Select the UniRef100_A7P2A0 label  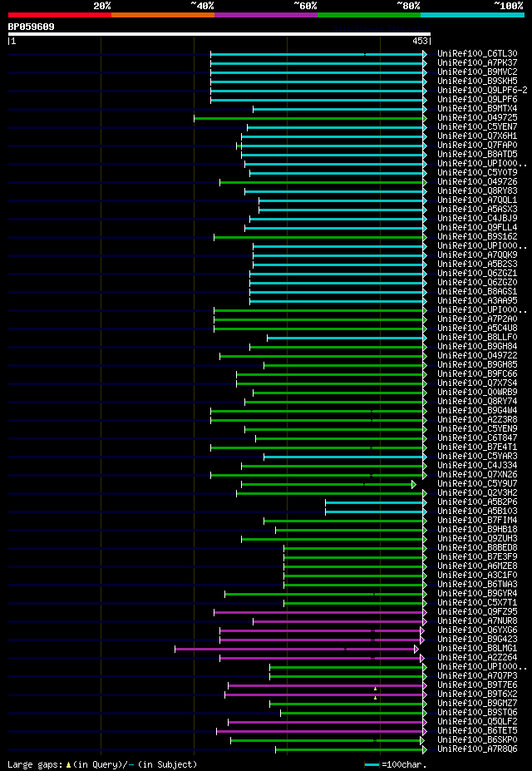477,319
